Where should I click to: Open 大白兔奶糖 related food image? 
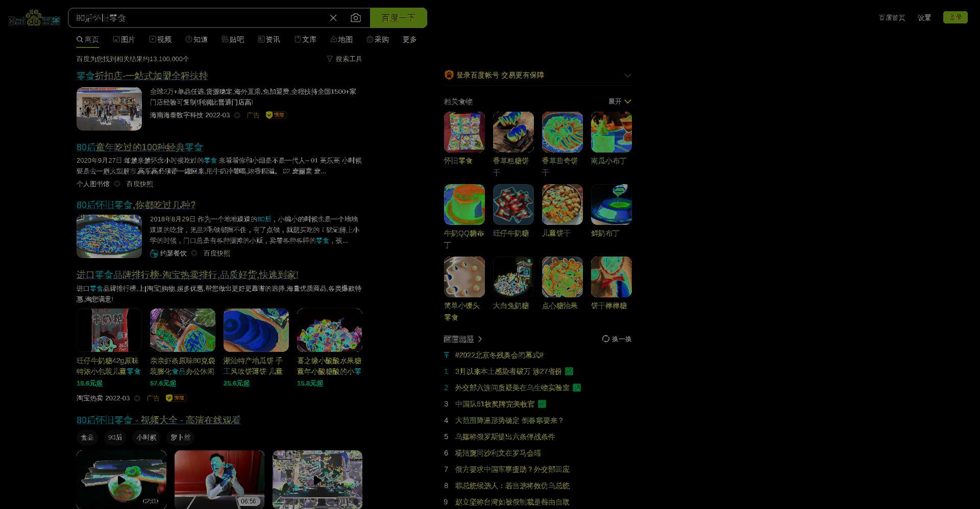pos(513,277)
